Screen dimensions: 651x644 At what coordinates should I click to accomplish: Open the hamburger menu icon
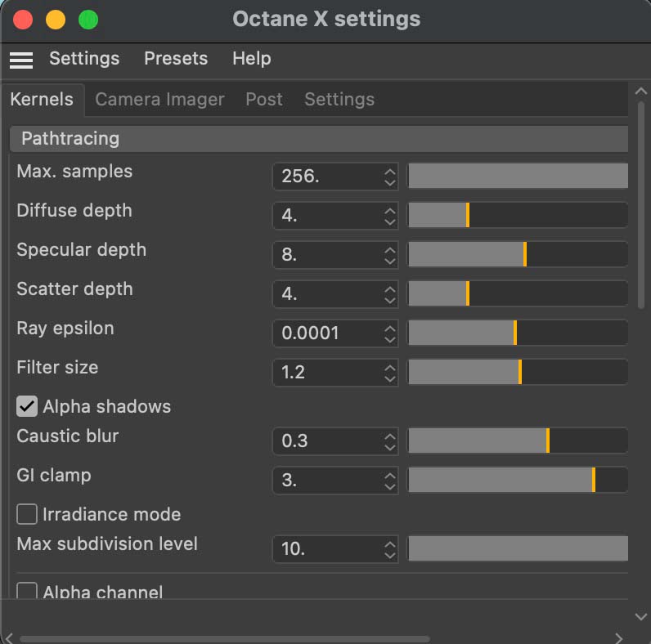(x=21, y=60)
